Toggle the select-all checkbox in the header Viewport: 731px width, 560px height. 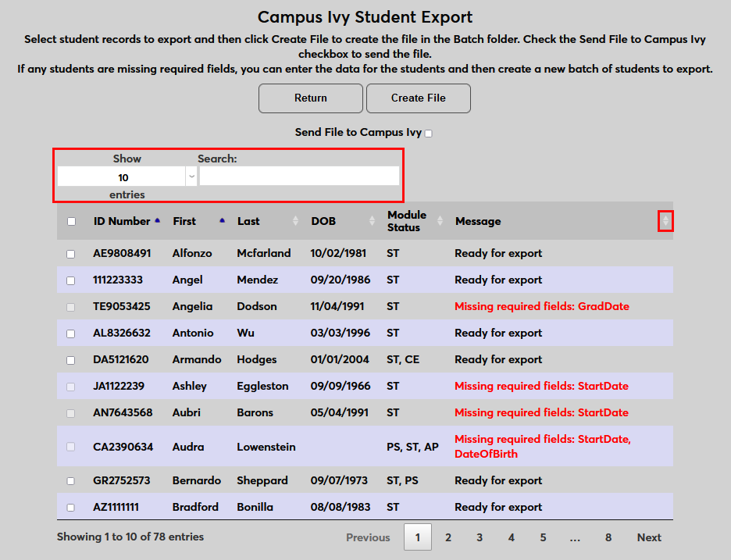tap(70, 220)
